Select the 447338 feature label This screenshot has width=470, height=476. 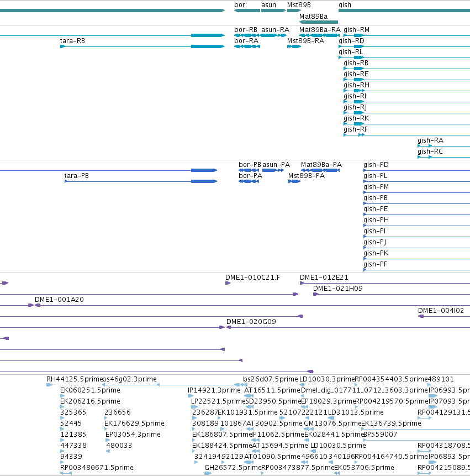tap(73, 446)
